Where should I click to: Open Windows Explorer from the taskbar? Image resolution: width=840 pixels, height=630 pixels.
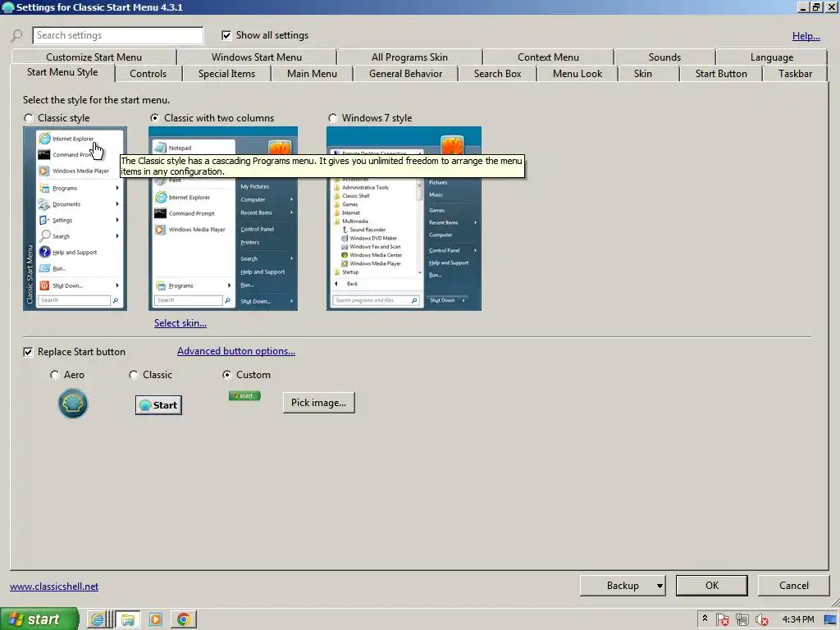(x=127, y=619)
